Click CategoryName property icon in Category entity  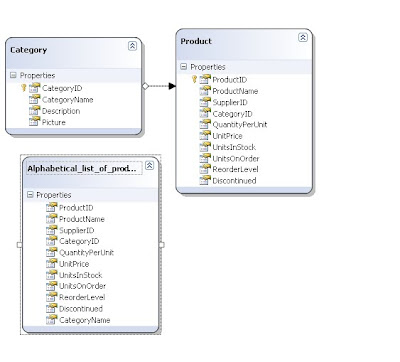[34, 99]
